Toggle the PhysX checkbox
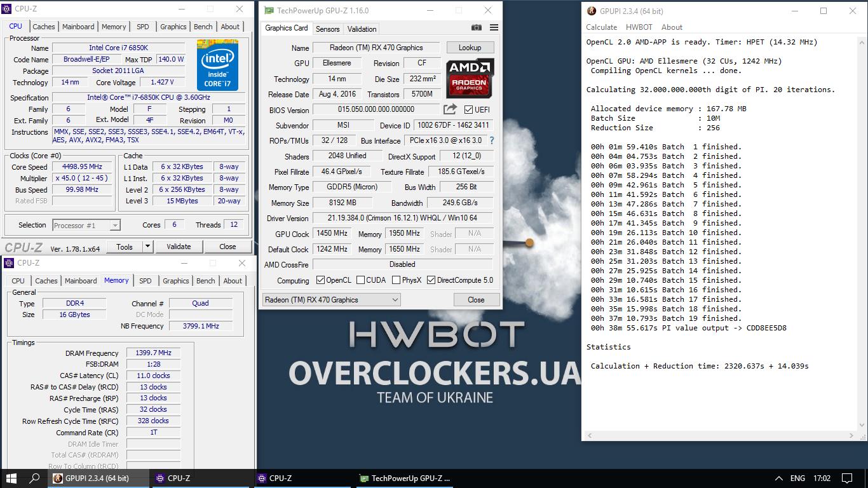Viewport: 868px width, 488px height. (x=396, y=280)
